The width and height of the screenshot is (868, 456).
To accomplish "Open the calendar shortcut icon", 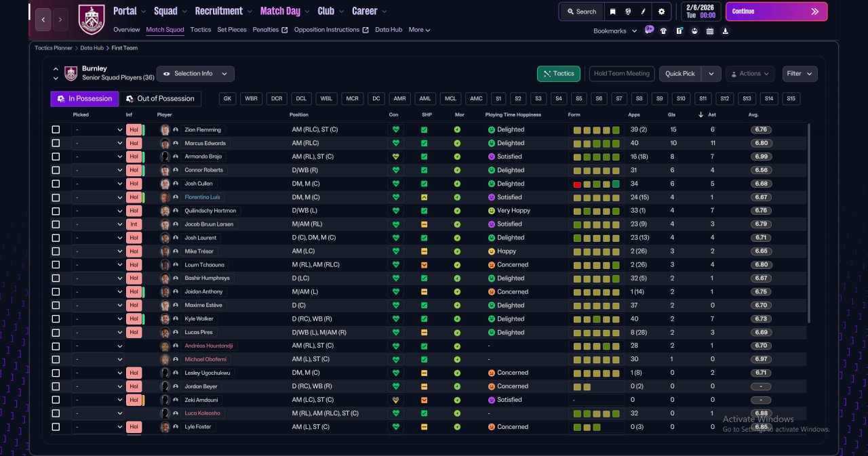I will (710, 30).
